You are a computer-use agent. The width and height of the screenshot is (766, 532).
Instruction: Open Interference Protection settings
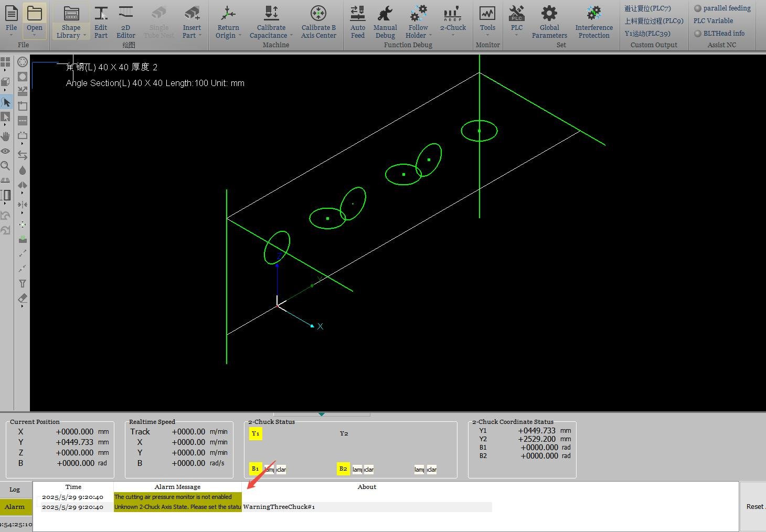coord(594,22)
